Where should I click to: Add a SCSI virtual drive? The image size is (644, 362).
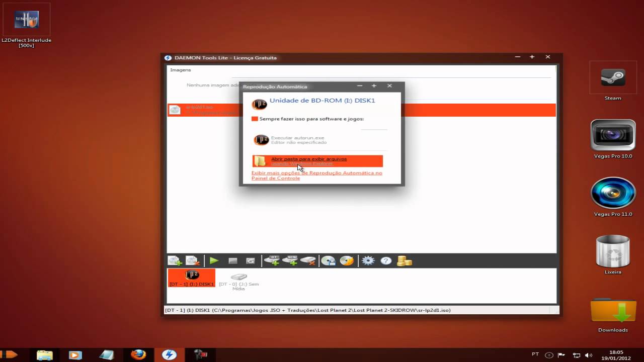click(x=290, y=260)
